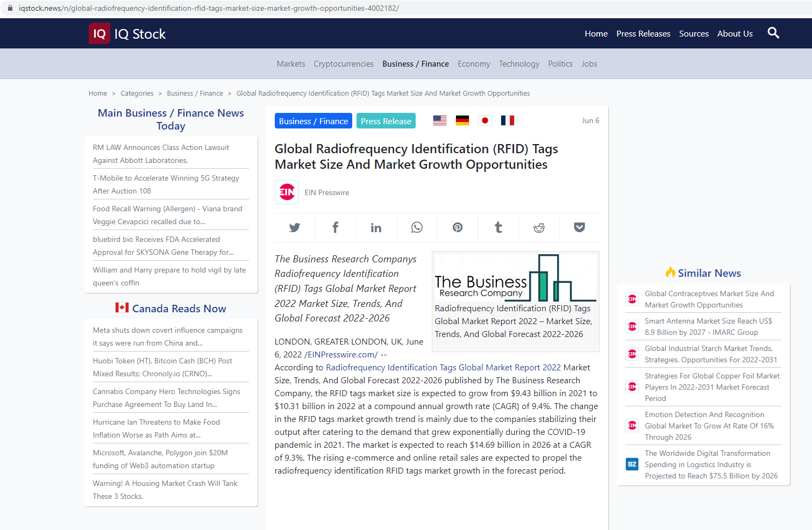Select the Japan flag icon
Image resolution: width=812 pixels, height=530 pixels.
[x=485, y=120]
